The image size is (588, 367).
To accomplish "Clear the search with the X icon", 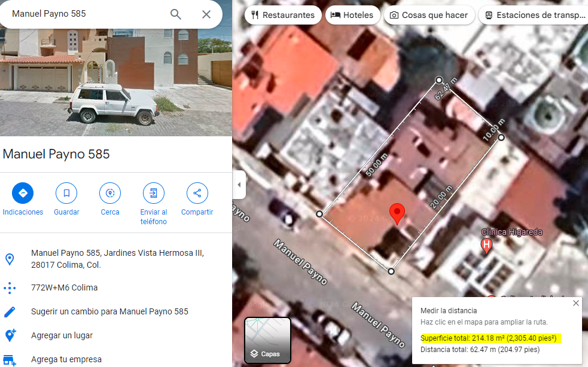I will (x=206, y=14).
